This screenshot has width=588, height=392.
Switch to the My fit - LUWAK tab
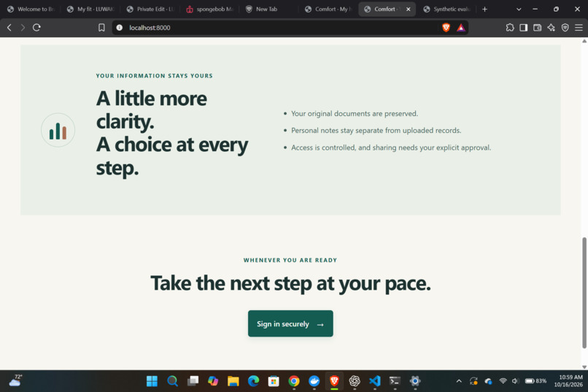(90, 9)
